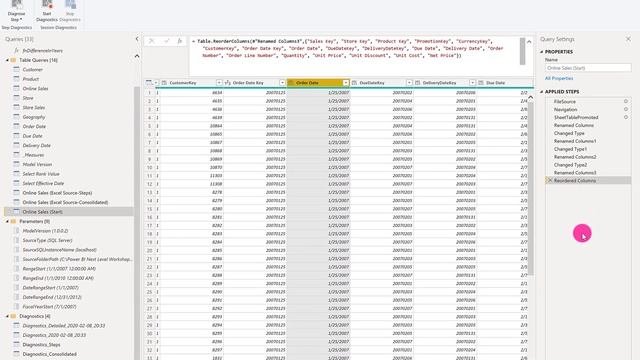Viewport: 640px width, 360px height.
Task: Open the table menu at grid corner
Action: [151, 83]
